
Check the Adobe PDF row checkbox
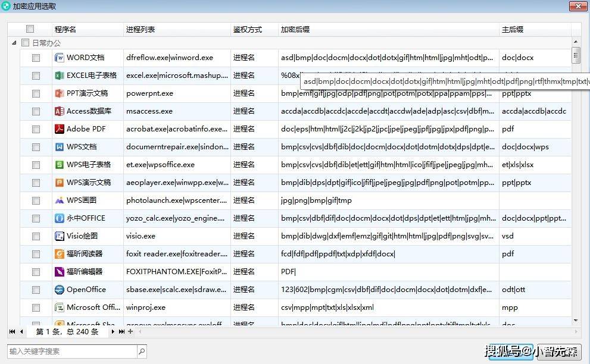point(36,129)
